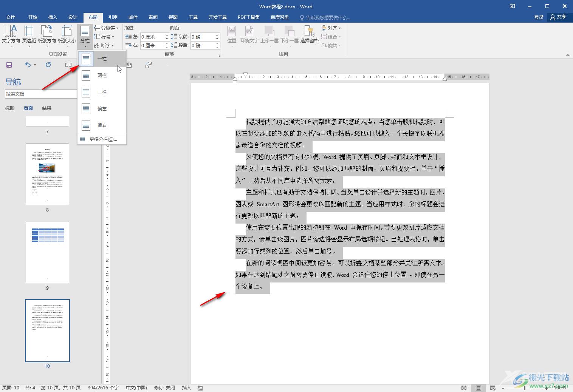Viewport: 573px width, 392px height.
Task: Pick the 偏右 right-weighted columns option
Action: click(102, 125)
